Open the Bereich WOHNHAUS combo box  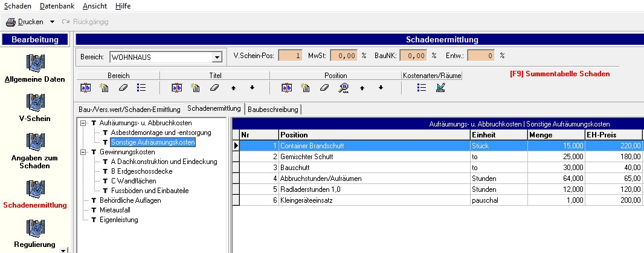pos(166,57)
